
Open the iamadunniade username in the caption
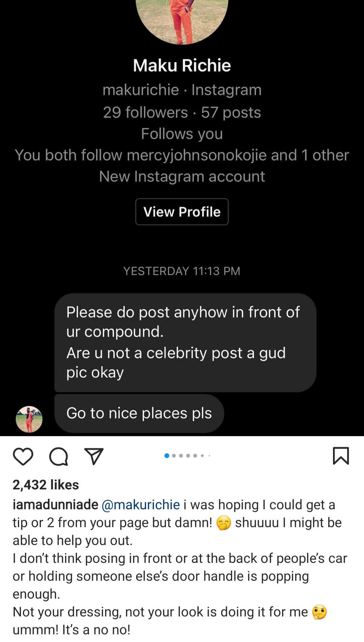click(55, 505)
